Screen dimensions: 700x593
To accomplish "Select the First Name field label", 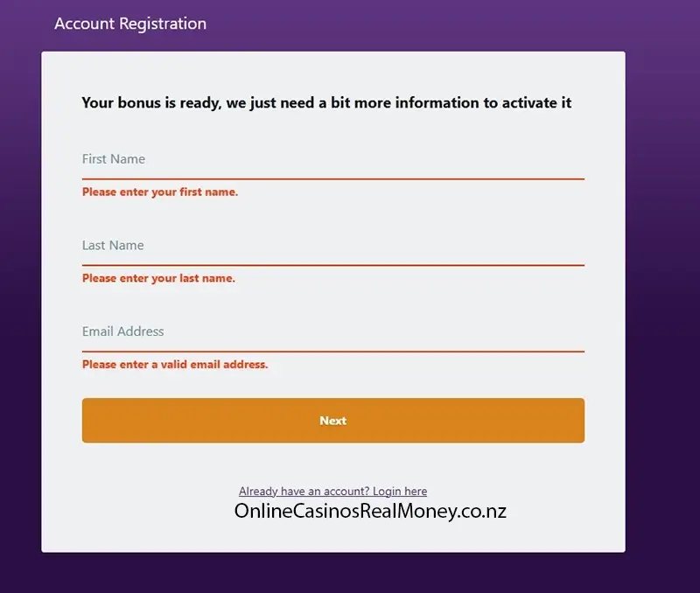I will [x=112, y=158].
